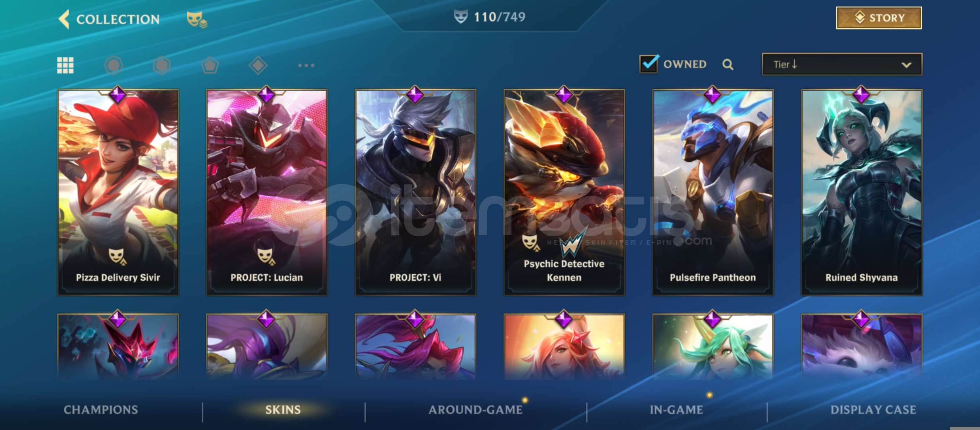Open the Pulsefire Pantheon skin card
The image size is (980, 430).
tap(713, 192)
